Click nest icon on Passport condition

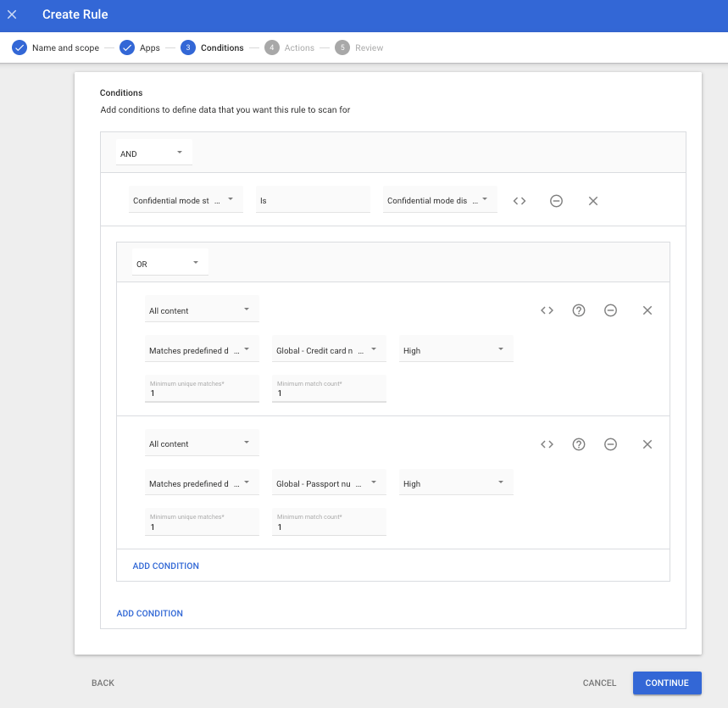click(547, 444)
